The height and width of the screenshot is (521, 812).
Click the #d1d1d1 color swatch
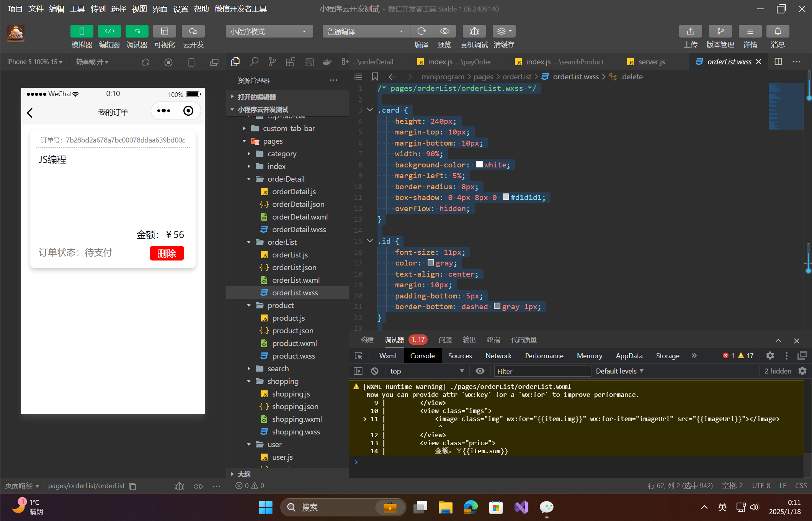pyautogui.click(x=506, y=197)
